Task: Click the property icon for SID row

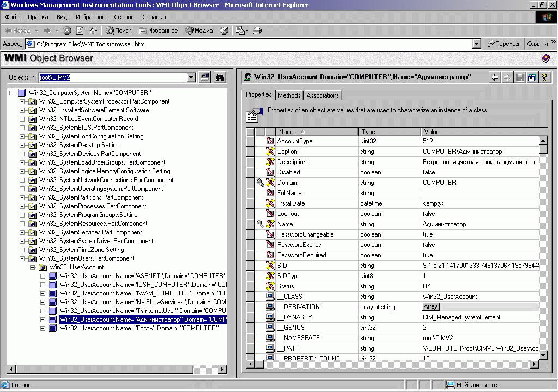Action: coord(270,266)
